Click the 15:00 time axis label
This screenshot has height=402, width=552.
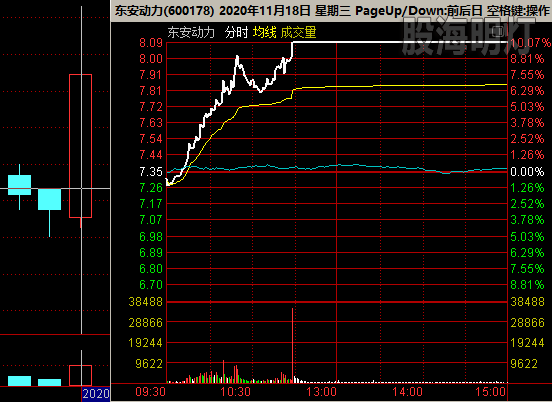tap(491, 392)
